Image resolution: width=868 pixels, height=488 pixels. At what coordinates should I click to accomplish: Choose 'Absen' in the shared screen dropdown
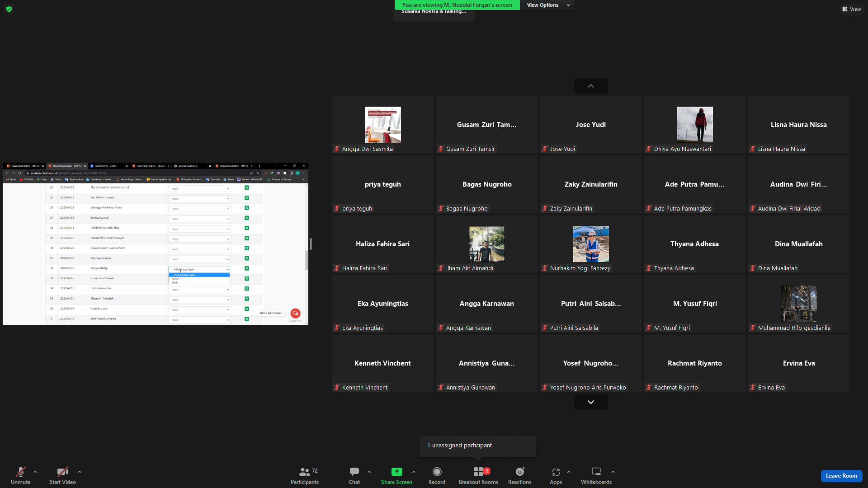(x=199, y=279)
